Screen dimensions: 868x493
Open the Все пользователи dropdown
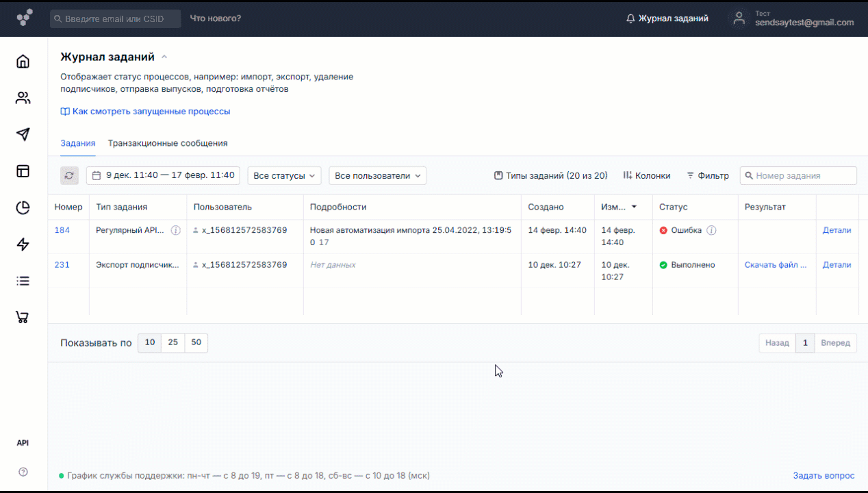coord(377,176)
